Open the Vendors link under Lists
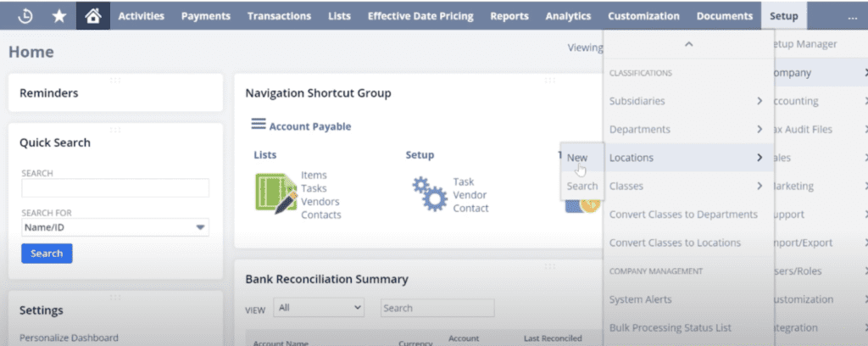The height and width of the screenshot is (346, 868). pyautogui.click(x=320, y=202)
